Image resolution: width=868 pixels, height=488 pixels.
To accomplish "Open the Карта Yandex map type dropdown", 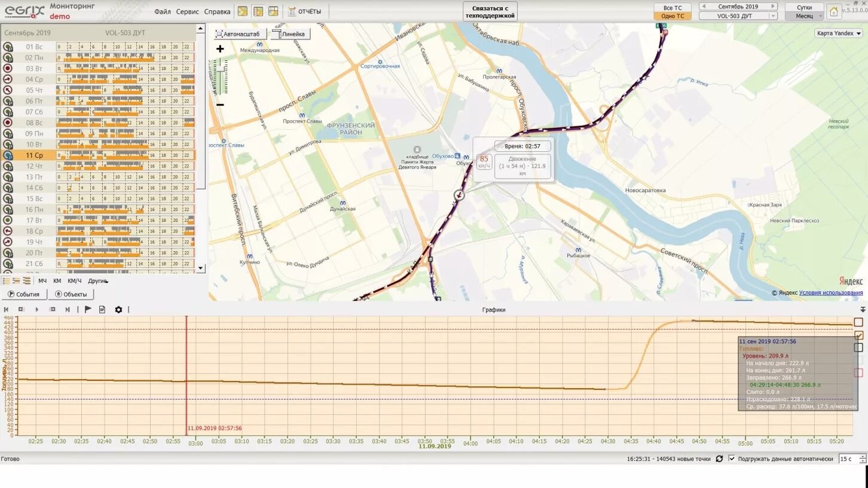I will [839, 33].
